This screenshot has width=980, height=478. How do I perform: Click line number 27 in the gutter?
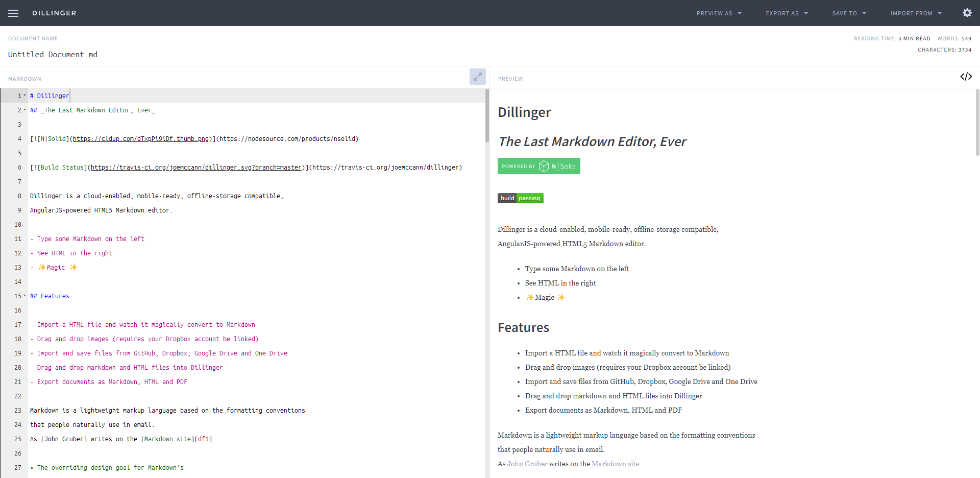18,467
